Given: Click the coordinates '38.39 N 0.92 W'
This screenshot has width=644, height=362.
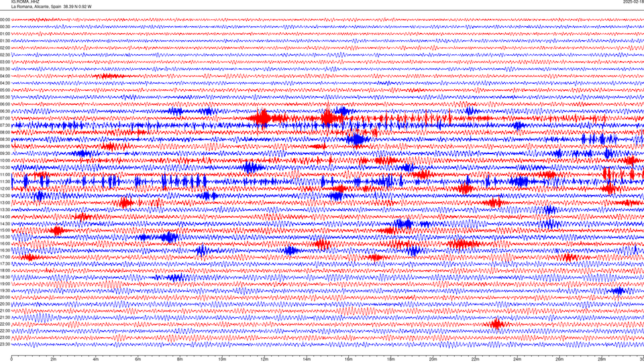Looking at the screenshot, I should [x=78, y=7].
